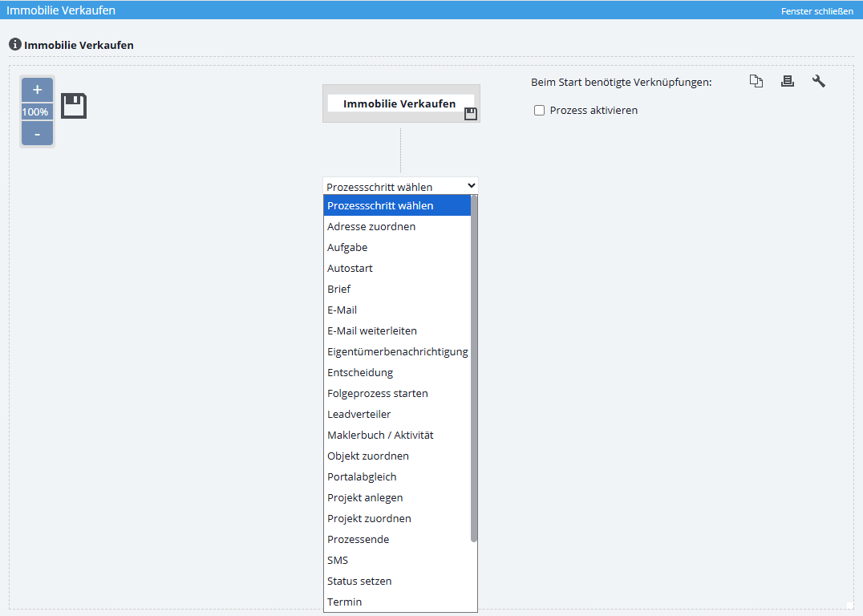The image size is (863, 616).
Task: Choose Maklerbuch / Aktivität step
Action: 380,436
